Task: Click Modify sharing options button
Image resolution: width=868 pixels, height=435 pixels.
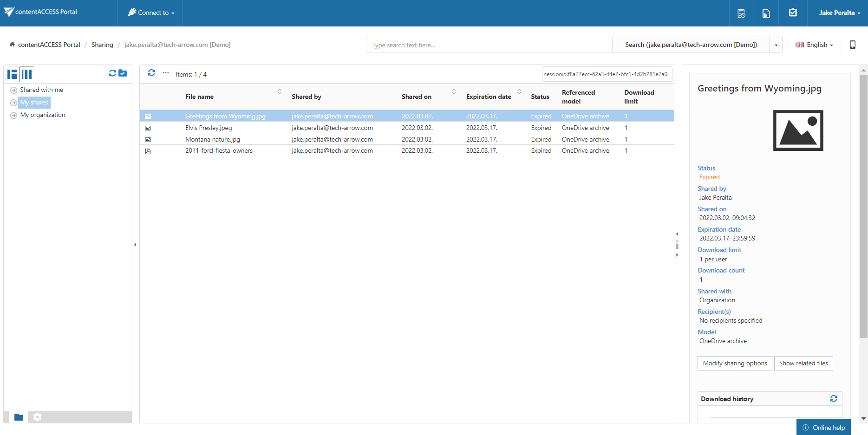Action: 735,364
